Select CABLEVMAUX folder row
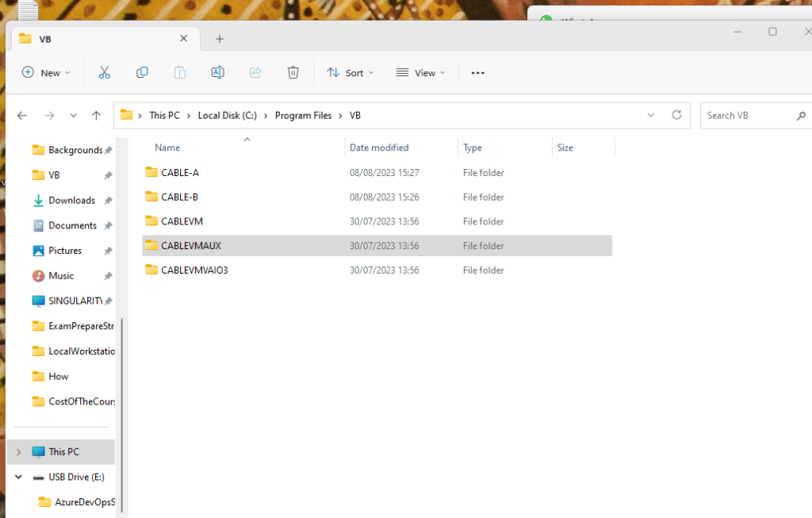The height and width of the screenshot is (518, 812). pos(377,246)
